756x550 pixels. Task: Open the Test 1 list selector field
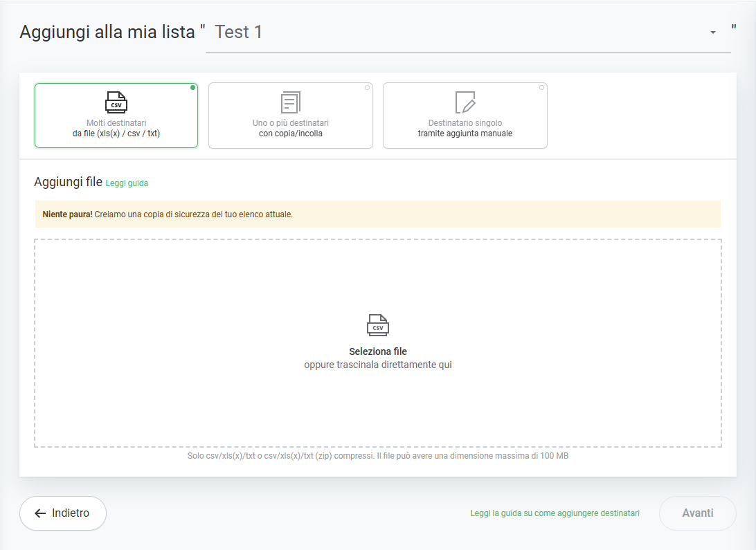(x=457, y=33)
